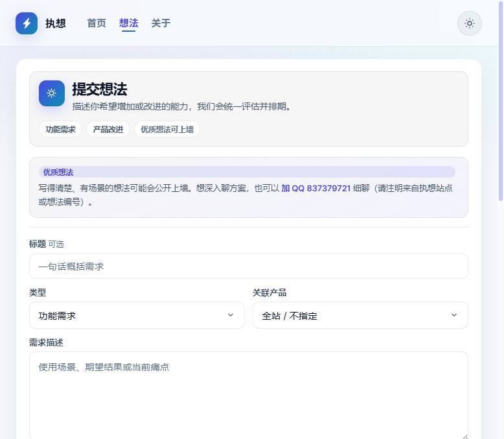
Task: Focus the 标题 input field
Action: [249, 266]
